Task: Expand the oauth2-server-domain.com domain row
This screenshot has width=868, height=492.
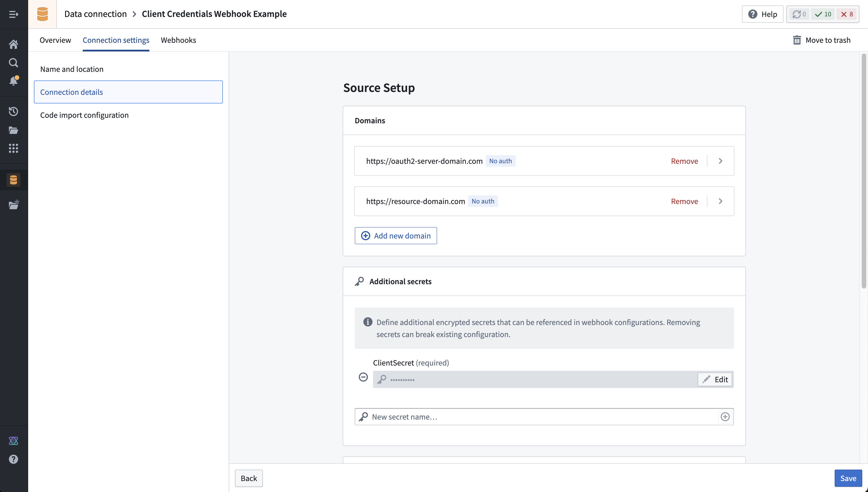Action: pos(720,161)
